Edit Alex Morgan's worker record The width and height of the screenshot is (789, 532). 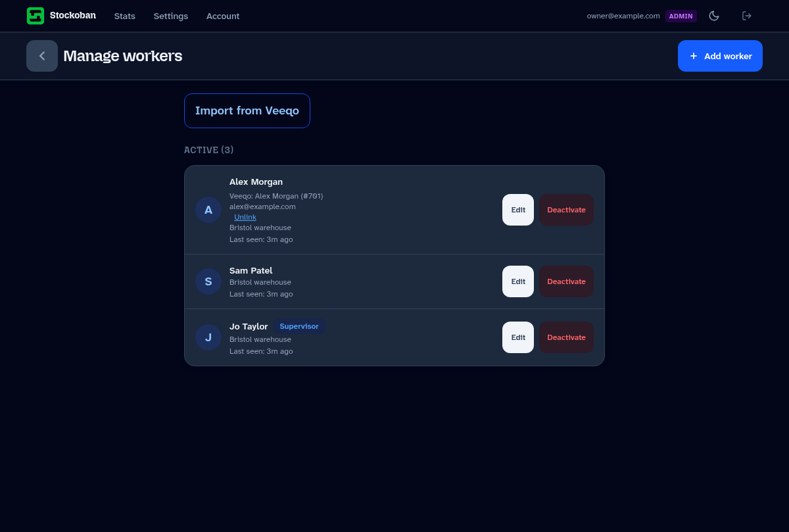[x=518, y=210]
